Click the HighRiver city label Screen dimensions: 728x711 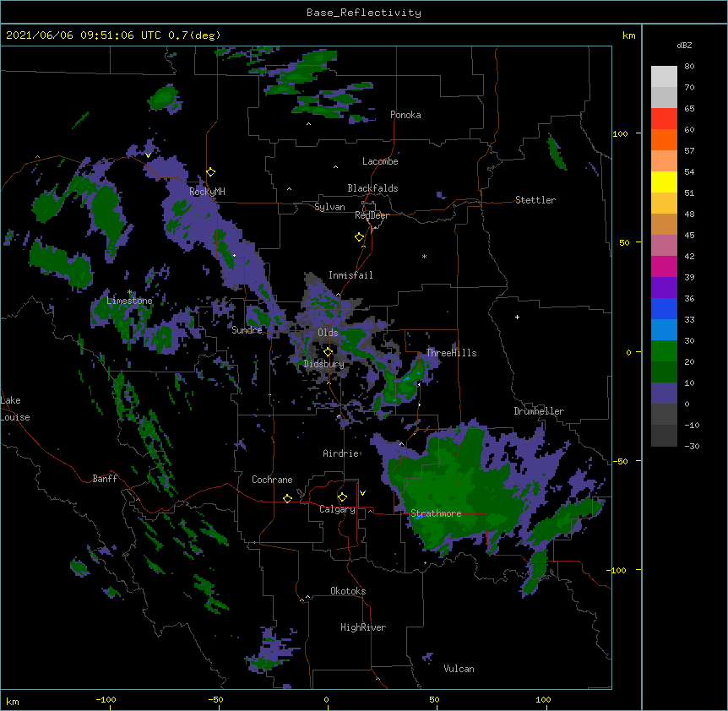click(x=363, y=627)
